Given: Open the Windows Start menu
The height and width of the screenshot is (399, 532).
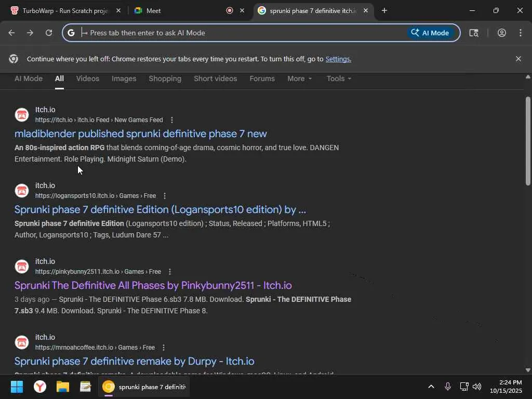Looking at the screenshot, I should (17, 387).
